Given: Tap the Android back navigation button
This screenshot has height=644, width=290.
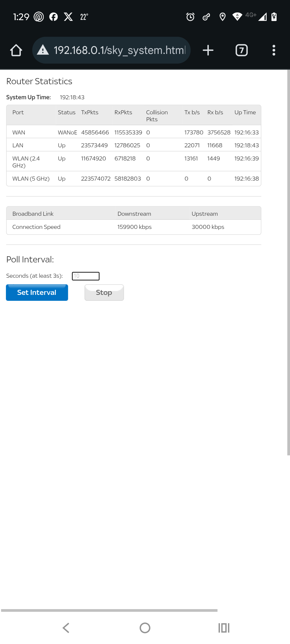Looking at the screenshot, I should (66, 628).
